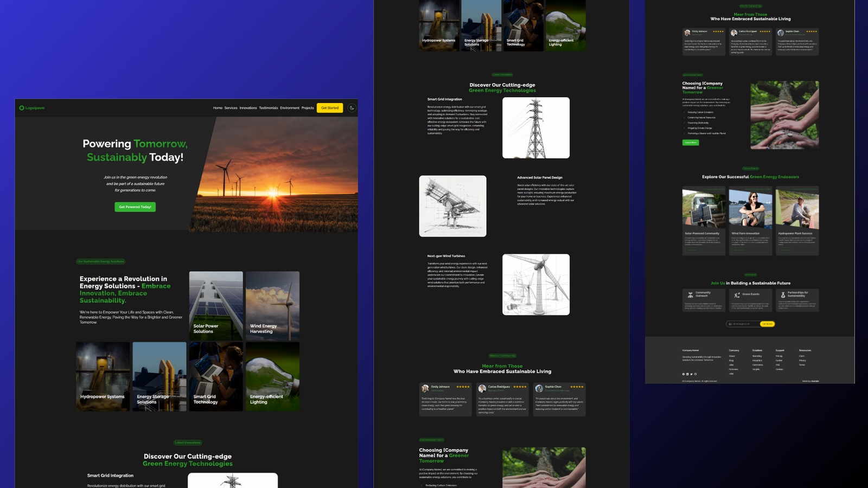The image size is (868, 488).
Task: Click the yellow Get Started button in the header
Action: 330,108
